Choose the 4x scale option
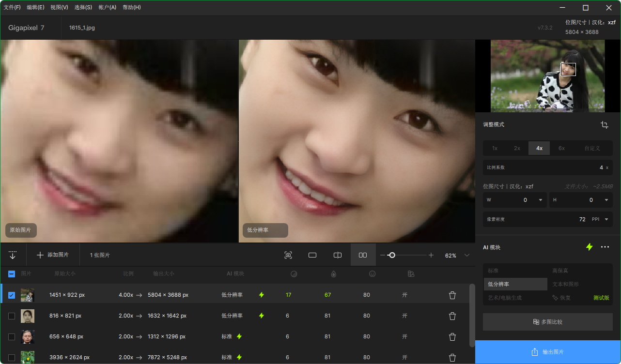621x364 pixels. (539, 148)
